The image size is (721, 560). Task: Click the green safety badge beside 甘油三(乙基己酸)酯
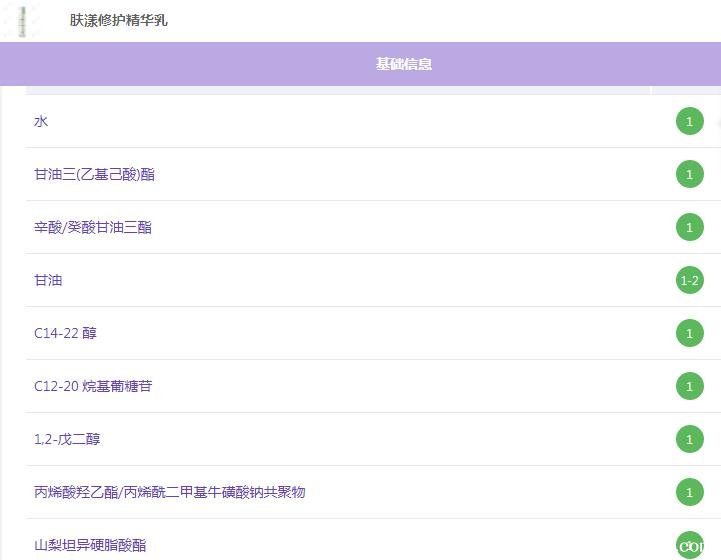tap(689, 175)
